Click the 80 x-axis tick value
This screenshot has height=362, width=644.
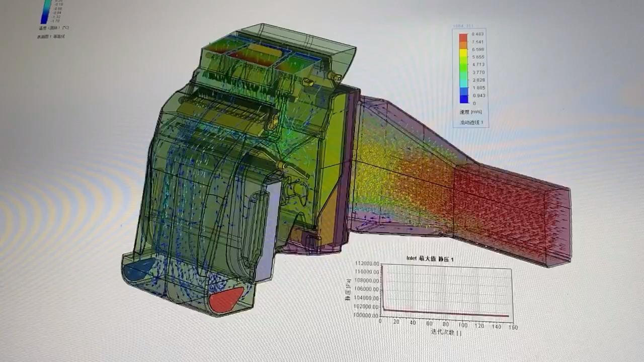point(445,324)
